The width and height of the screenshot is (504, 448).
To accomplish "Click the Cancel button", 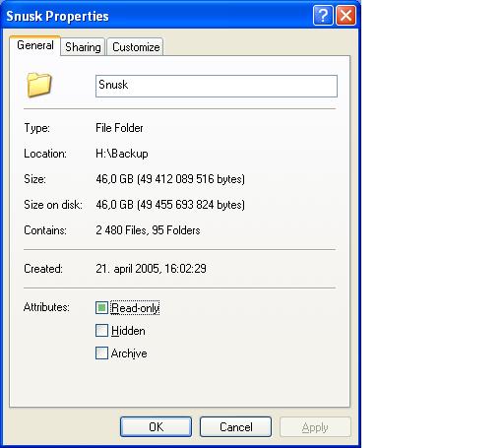I will click(x=235, y=426).
